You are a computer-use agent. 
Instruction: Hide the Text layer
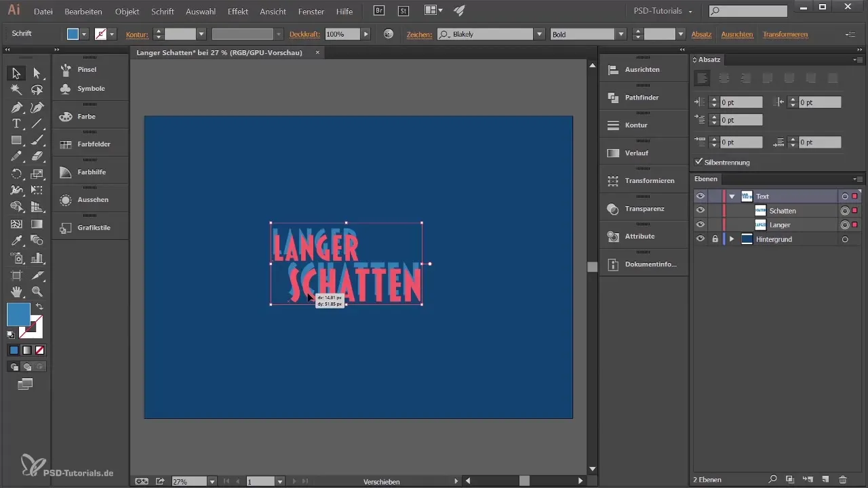pos(701,197)
